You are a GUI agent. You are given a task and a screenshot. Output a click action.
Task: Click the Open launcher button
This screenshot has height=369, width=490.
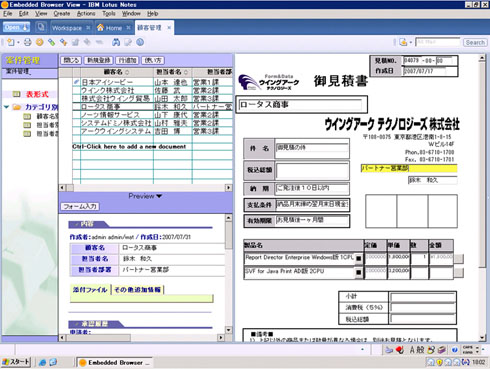16,27
